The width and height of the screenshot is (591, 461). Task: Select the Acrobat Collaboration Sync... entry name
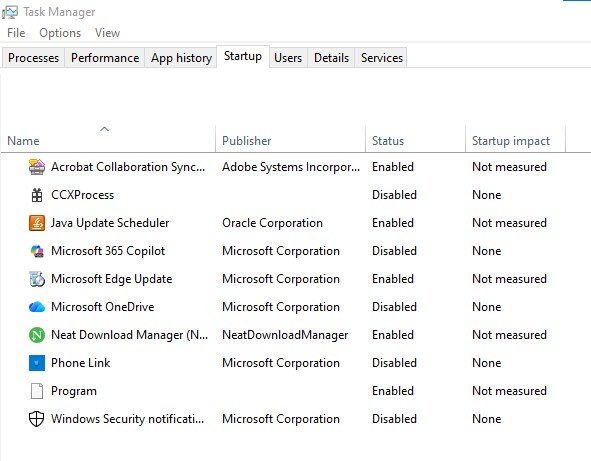click(128, 167)
